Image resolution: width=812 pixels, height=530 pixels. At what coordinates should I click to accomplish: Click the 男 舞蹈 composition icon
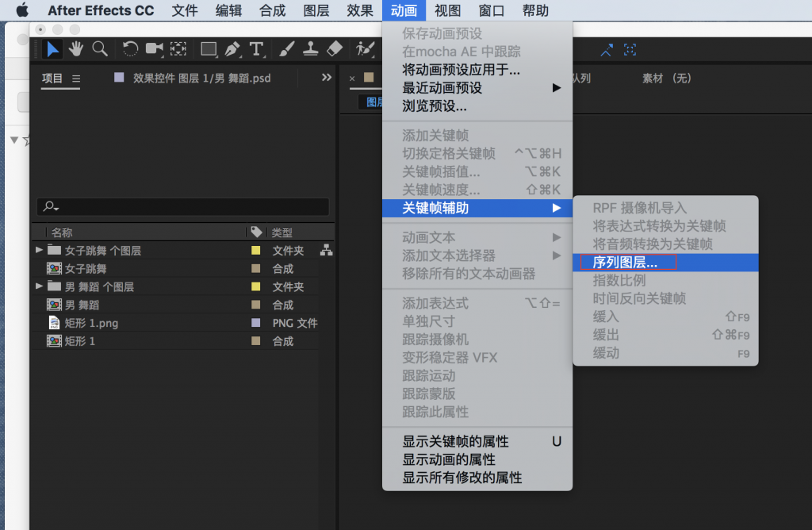pos(55,305)
